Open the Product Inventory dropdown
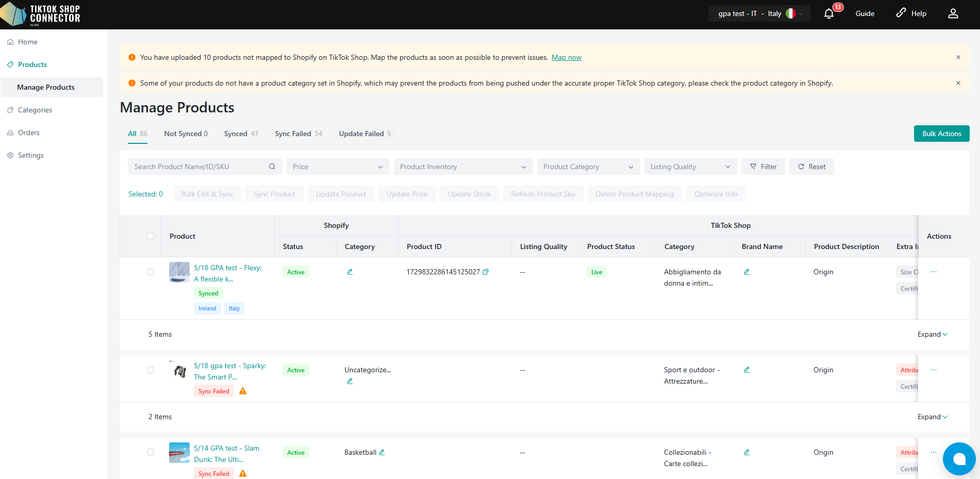Screen dimensions: 980x479 463,167
